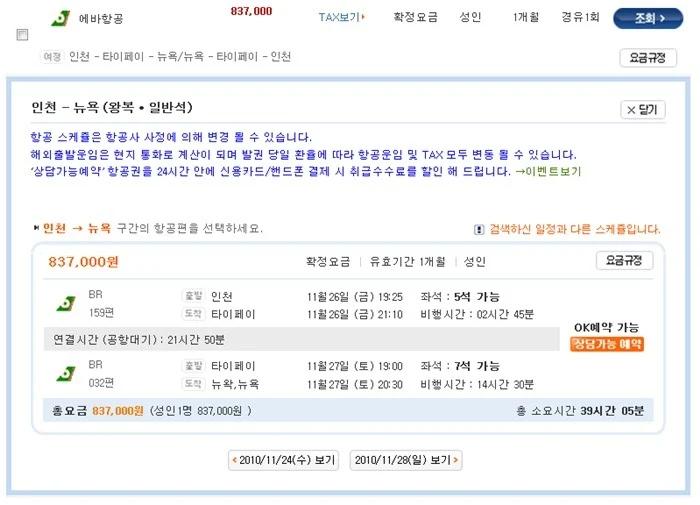Click the EVA Air logo for flight BR 032
Image resolution: width=700 pixels, height=505 pixels.
coord(66,374)
